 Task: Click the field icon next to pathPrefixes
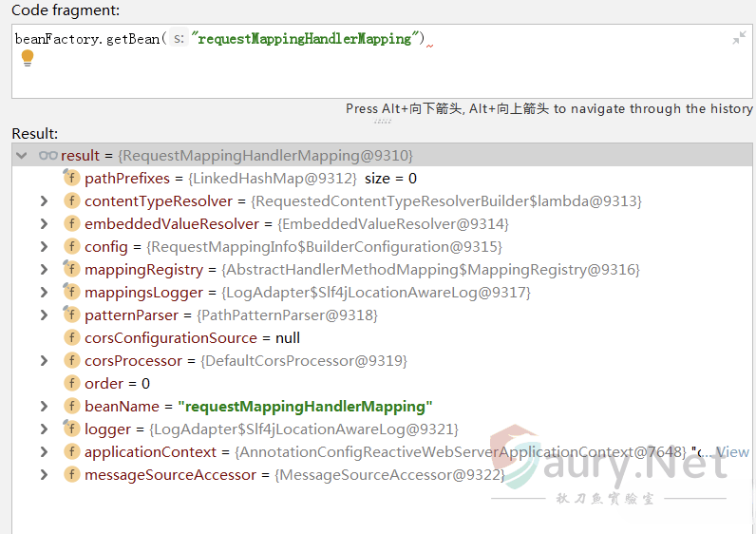71,178
